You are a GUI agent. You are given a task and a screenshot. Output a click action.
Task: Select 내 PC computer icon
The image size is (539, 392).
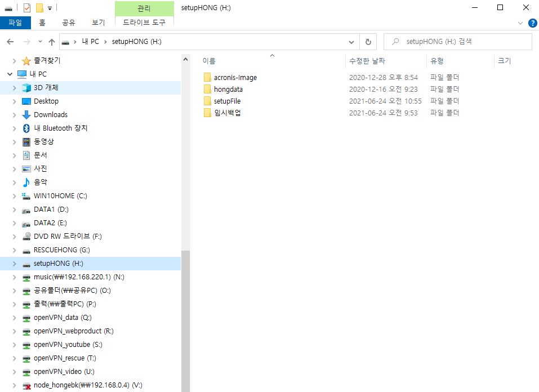tap(22, 74)
